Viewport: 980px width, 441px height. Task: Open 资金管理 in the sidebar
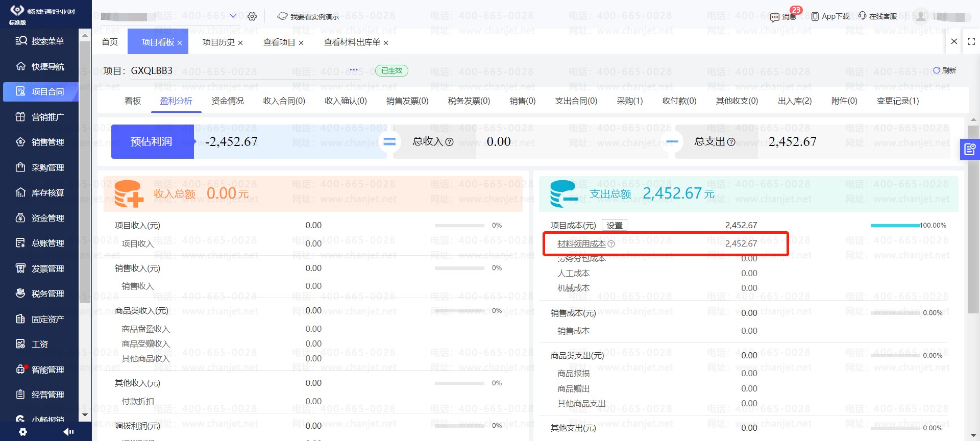[39, 218]
